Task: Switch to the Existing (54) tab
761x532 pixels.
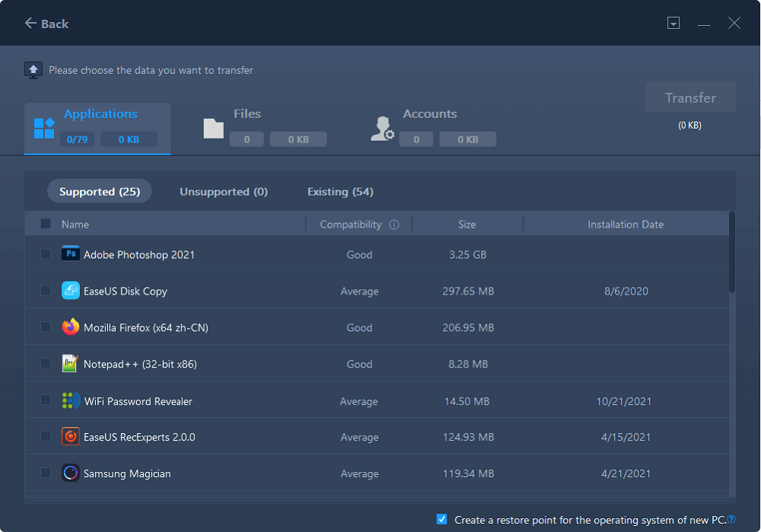Action: point(339,191)
